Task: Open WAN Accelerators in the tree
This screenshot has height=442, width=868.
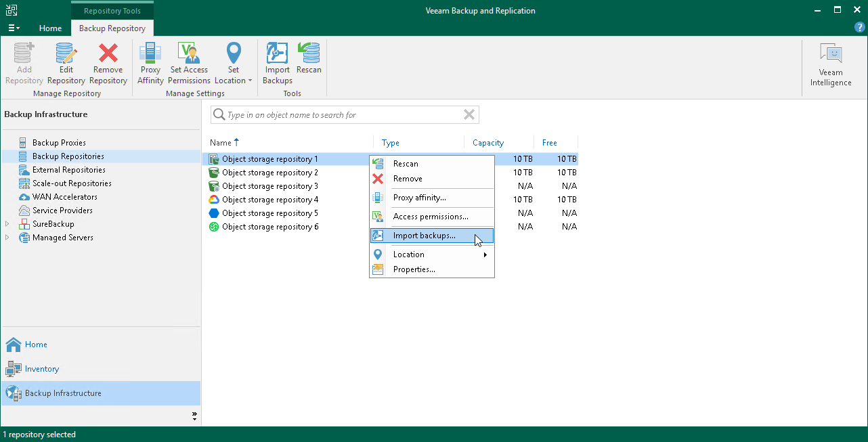Action: pos(65,197)
